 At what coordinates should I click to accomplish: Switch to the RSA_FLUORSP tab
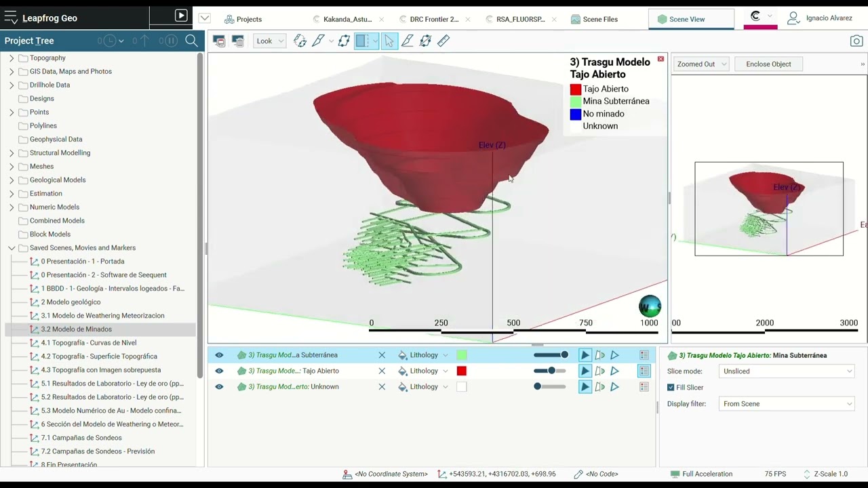(x=520, y=19)
